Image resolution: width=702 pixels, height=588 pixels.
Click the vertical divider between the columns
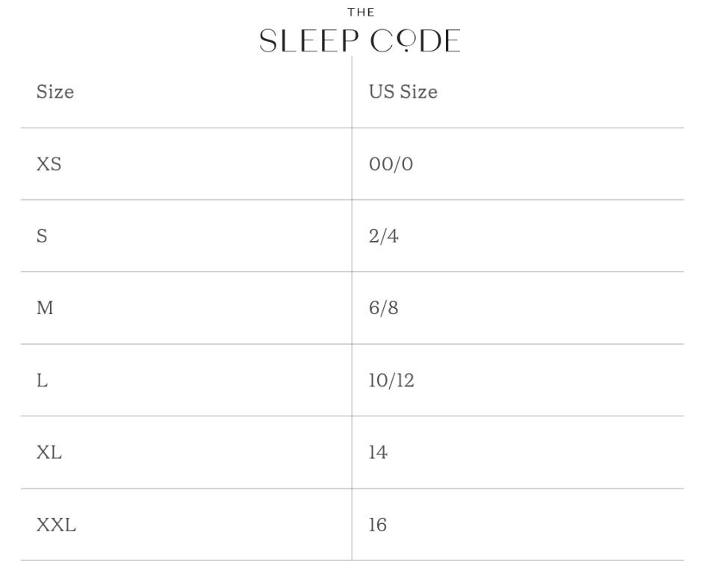352,343
